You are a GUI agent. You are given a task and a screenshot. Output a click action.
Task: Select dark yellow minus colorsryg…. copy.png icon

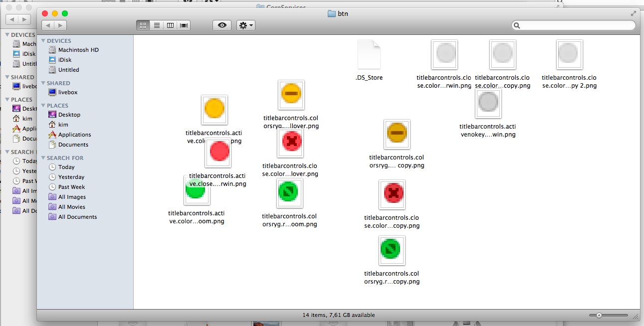pos(397,135)
